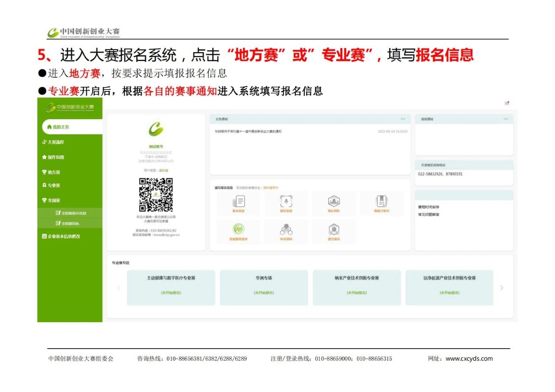This screenshot has width=555, height=392.
Task: Select the 商业计划书 business plan icon
Action: [381, 202]
